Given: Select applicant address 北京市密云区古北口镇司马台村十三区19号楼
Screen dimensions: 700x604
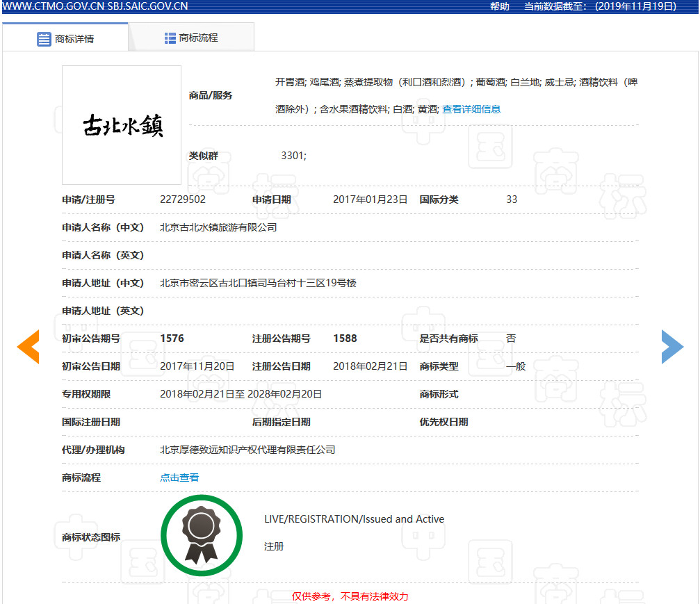Looking at the screenshot, I should (258, 283).
